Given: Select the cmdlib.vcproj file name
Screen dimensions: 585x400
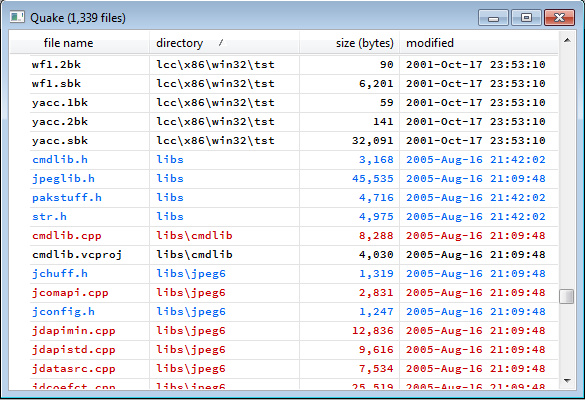Looking at the screenshot, I should (x=77, y=255).
